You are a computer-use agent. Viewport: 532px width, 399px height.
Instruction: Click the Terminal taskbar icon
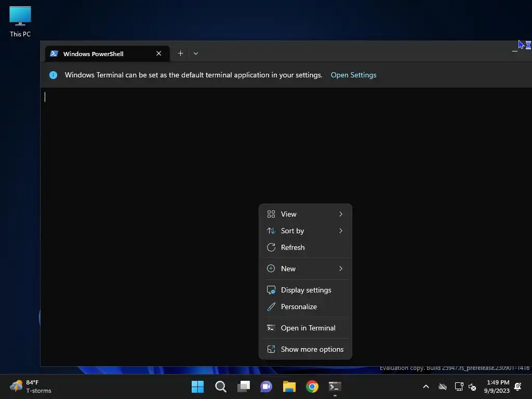[335, 387]
